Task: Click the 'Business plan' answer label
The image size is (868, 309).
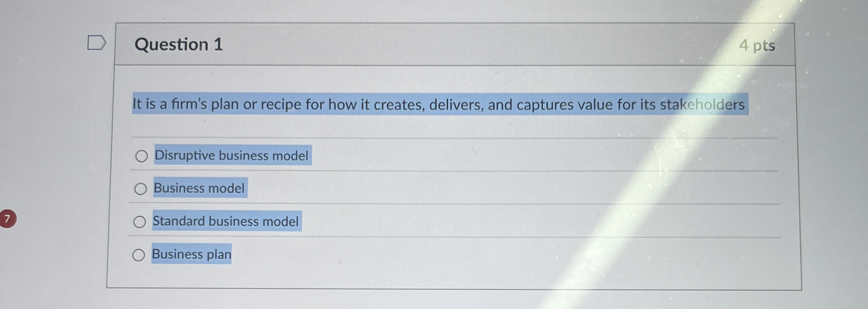Action: [192, 254]
